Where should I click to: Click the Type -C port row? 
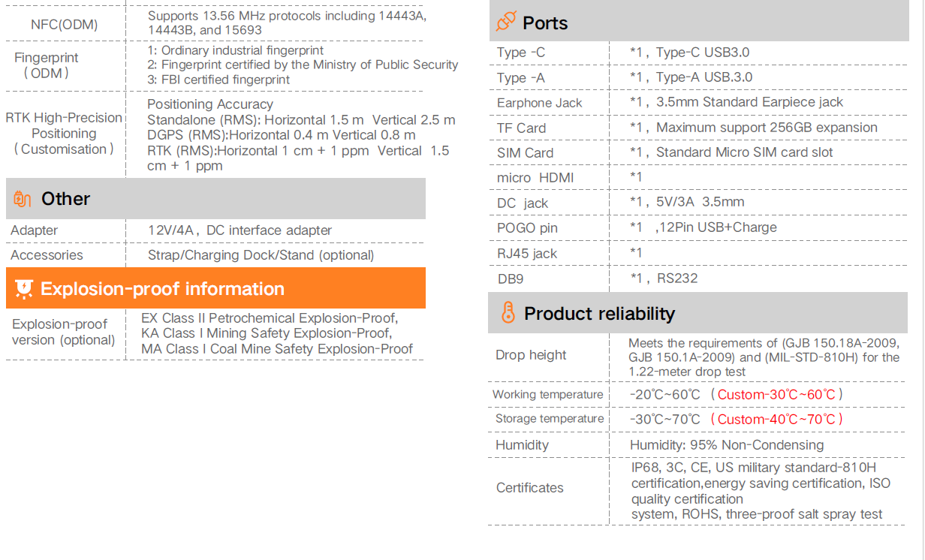[x=521, y=52]
